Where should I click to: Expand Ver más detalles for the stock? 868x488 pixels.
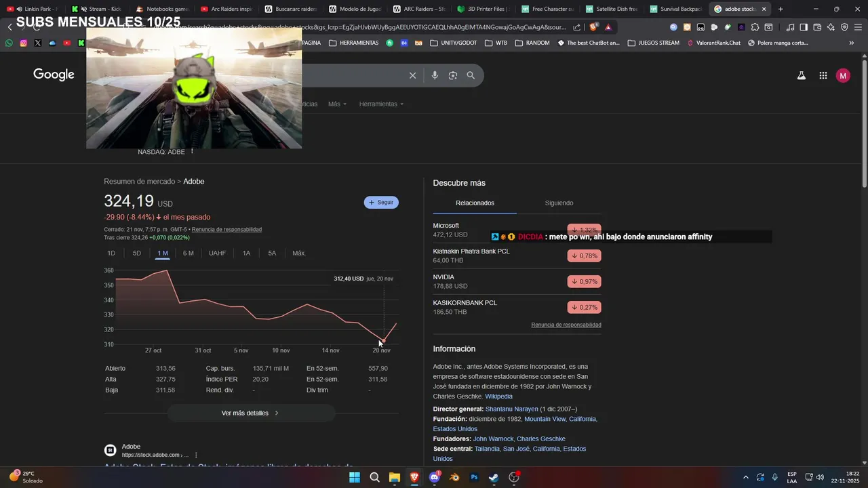[x=251, y=413]
